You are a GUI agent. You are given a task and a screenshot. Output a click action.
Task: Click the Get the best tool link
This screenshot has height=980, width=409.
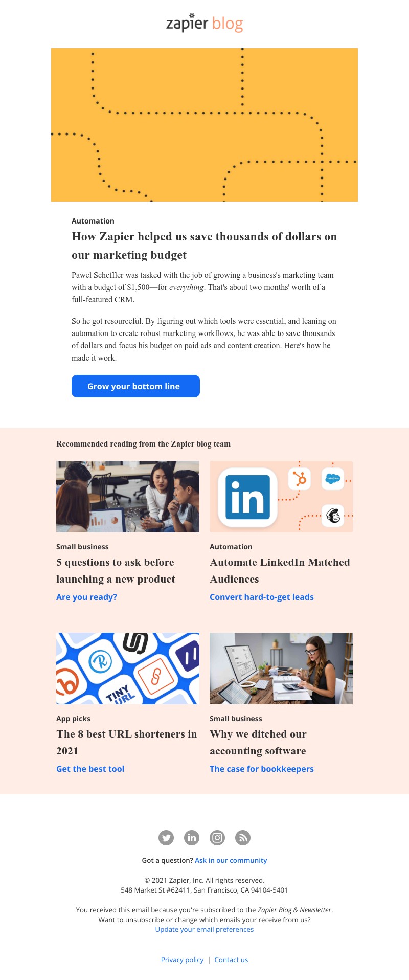point(90,769)
